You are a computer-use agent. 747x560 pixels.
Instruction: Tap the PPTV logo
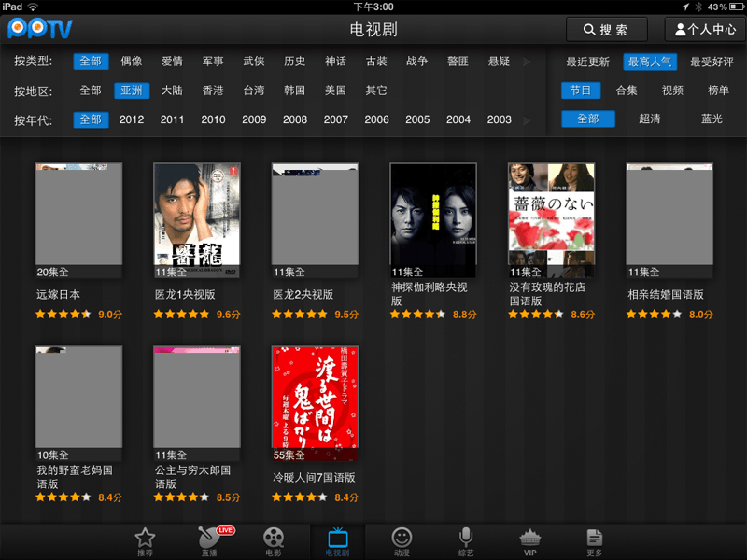[40, 29]
